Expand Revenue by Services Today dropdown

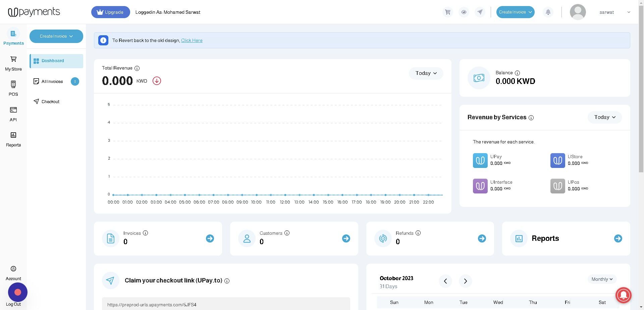pos(605,117)
